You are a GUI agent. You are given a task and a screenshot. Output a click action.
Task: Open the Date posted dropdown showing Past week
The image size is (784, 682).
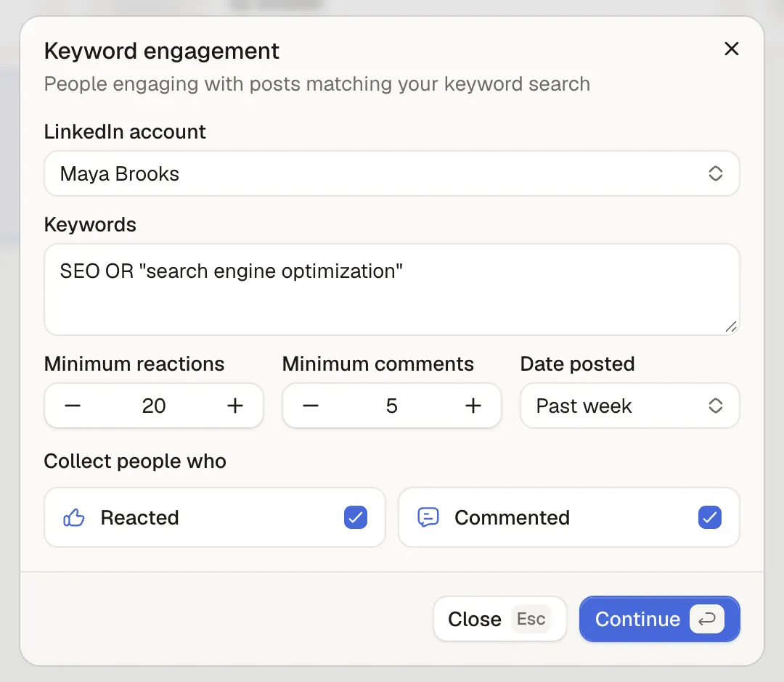click(630, 406)
